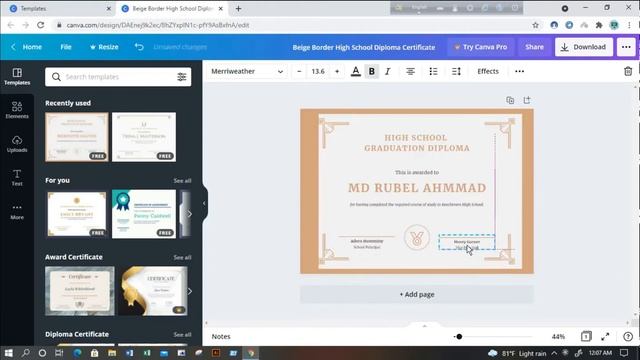Set text alignment with alignment icon
Screen dimensions: 640x360
coord(410,71)
